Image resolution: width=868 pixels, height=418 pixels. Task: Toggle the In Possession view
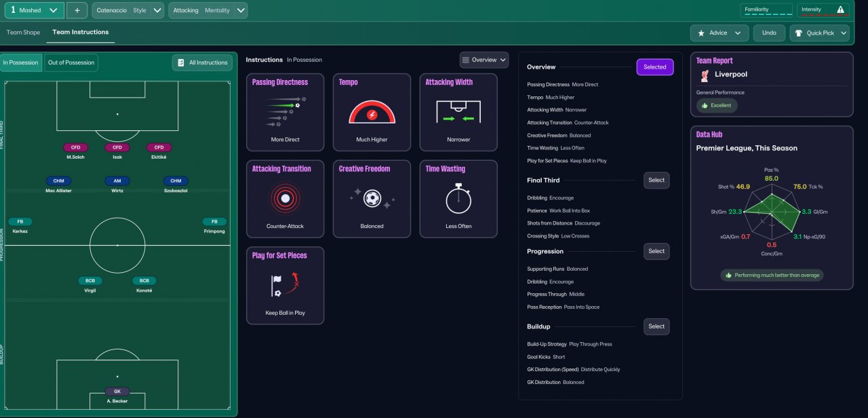coord(21,62)
